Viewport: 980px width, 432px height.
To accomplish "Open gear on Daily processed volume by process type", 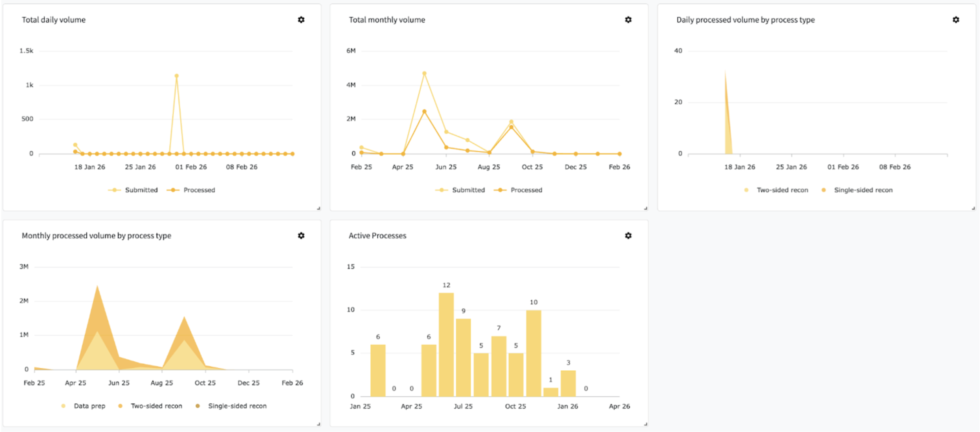I will click(x=956, y=19).
